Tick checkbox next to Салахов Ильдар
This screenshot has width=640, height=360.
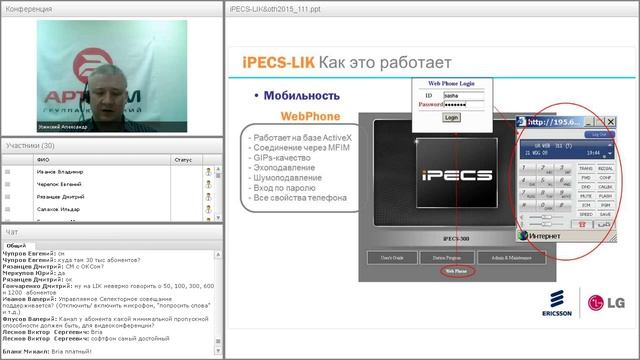[7, 209]
